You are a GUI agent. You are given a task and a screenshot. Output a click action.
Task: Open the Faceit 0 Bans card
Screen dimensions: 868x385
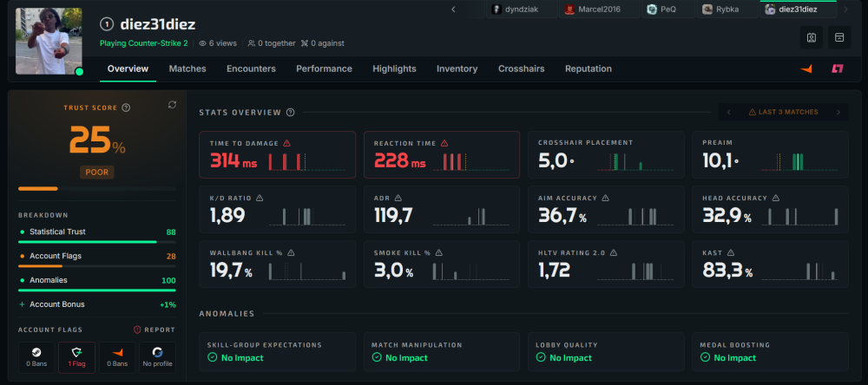(x=117, y=357)
